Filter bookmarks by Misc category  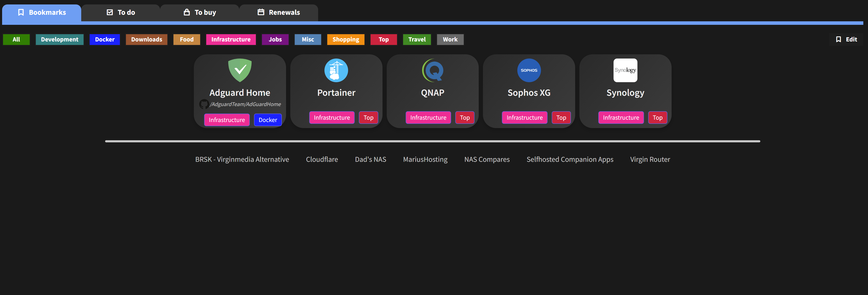[308, 39]
